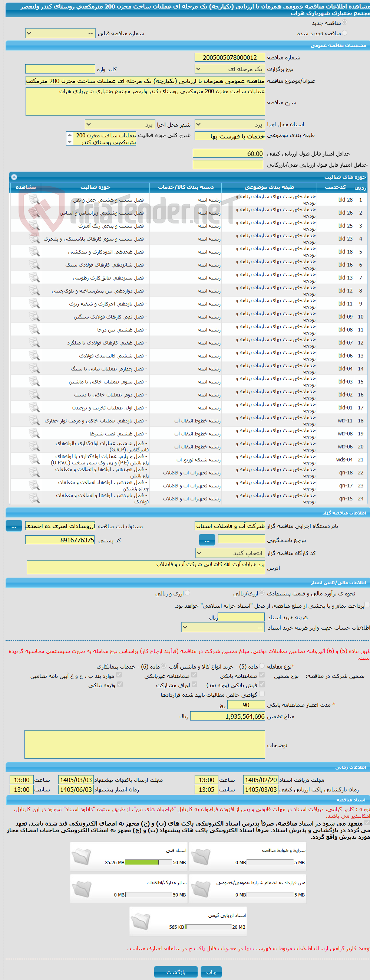This screenshot has width=370, height=980.
Task: Toggle ضمانتنامه غیربانکی checkbox
Action: (x=195, y=675)
